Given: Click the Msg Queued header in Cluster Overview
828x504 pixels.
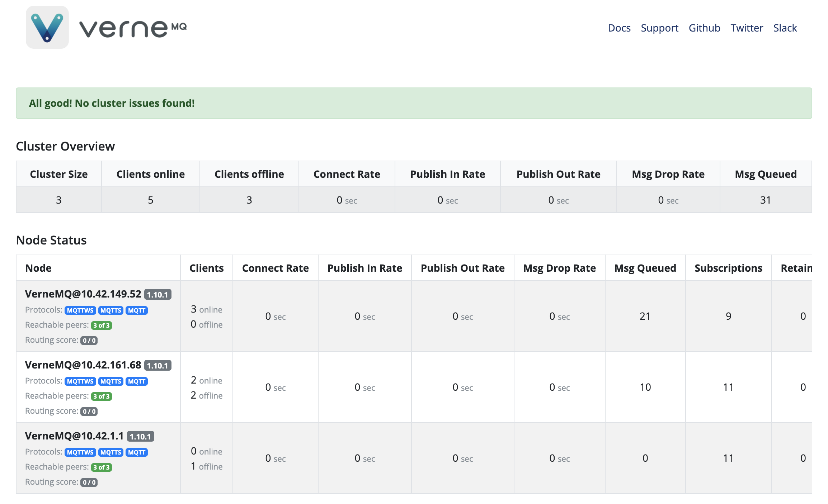Looking at the screenshot, I should pos(765,174).
